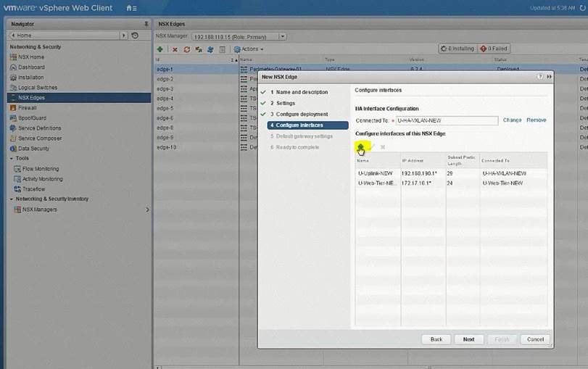Open the Actions dropdown menu
The image size is (588, 369).
[247, 49]
